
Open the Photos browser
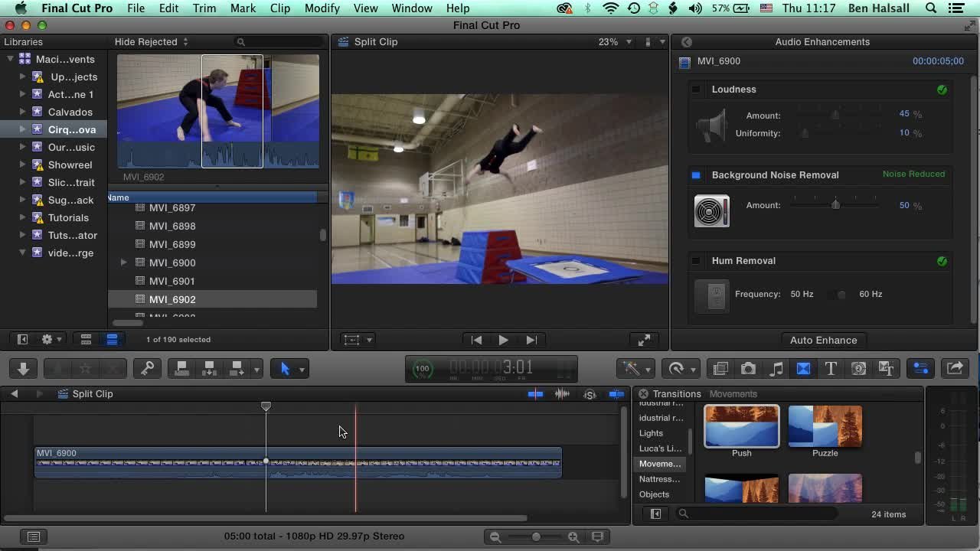point(748,368)
